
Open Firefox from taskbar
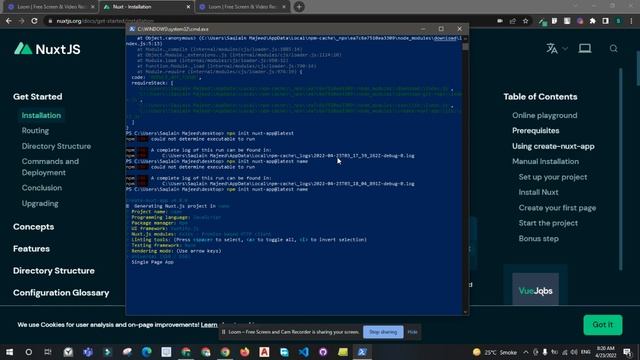(x=244, y=352)
